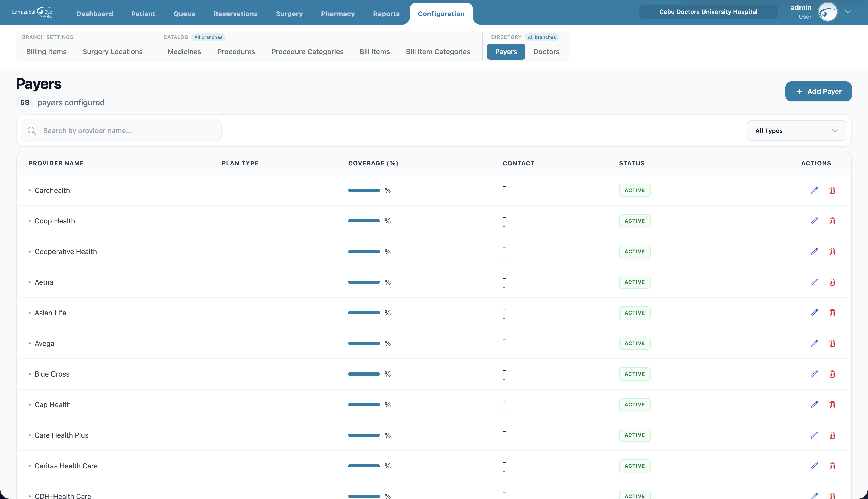Screen dimensions: 868x499
Task: Click the Blue Cross coverage bar
Action: click(364, 374)
